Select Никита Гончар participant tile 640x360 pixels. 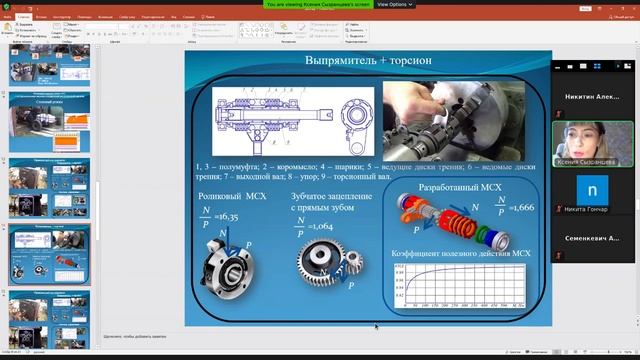pos(593,192)
